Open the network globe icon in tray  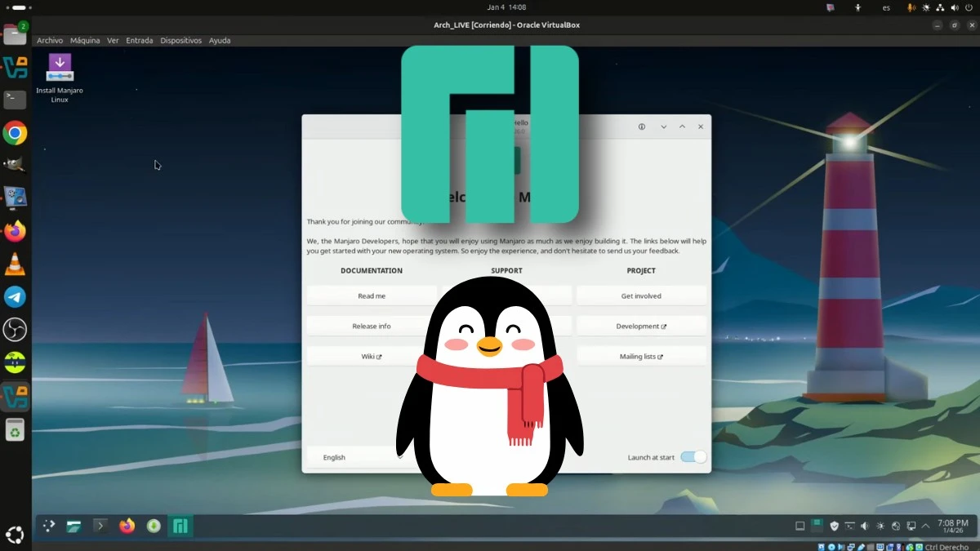(896, 526)
